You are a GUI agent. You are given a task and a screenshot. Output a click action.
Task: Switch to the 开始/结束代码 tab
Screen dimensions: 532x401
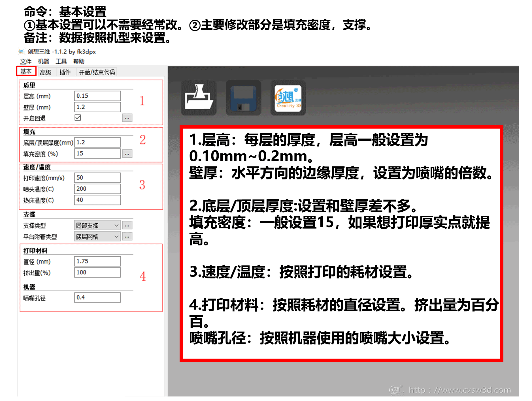pyautogui.click(x=97, y=72)
